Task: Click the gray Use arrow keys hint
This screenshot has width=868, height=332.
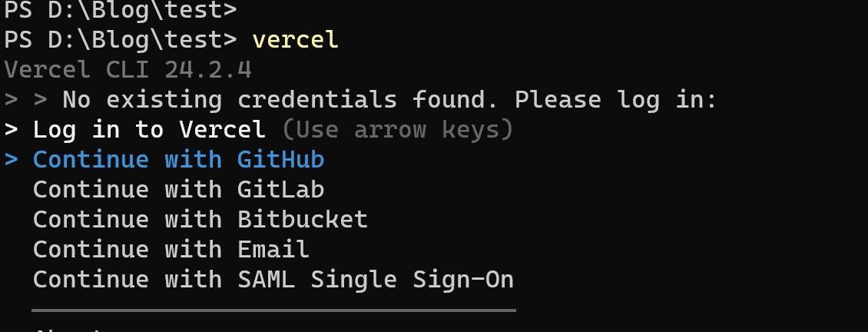Action: (397, 130)
